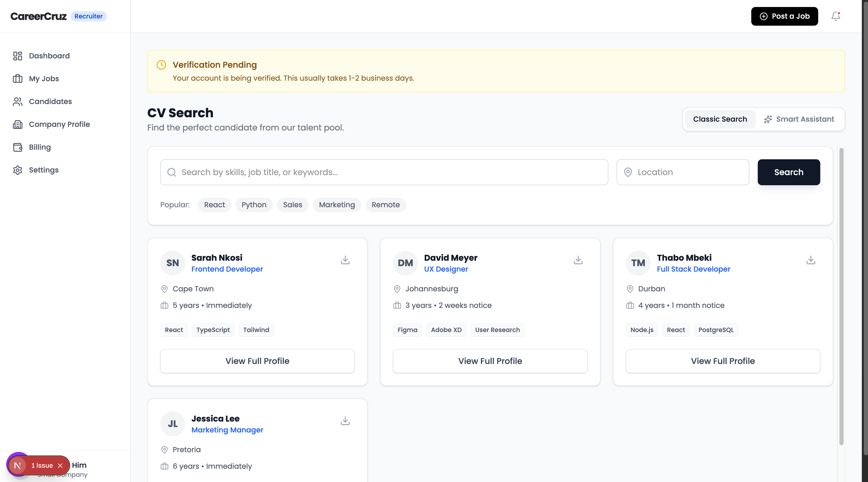View Thabo Mbeki's full profile
The image size is (868, 482).
click(723, 361)
